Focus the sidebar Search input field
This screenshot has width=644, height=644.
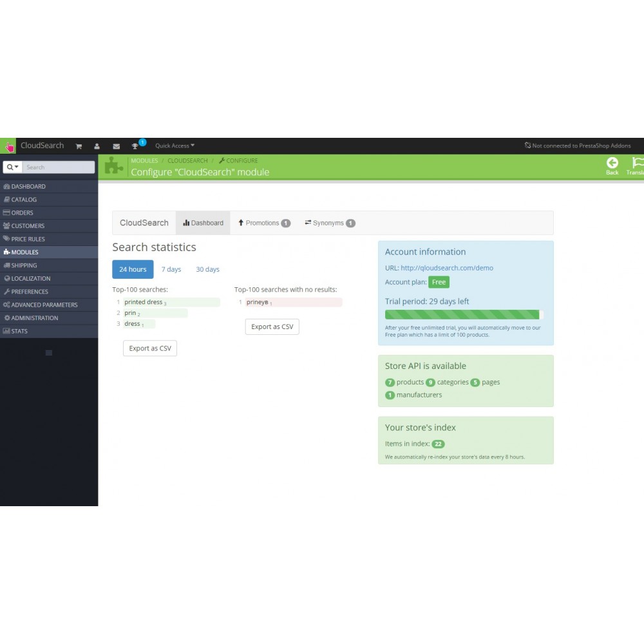pos(59,167)
